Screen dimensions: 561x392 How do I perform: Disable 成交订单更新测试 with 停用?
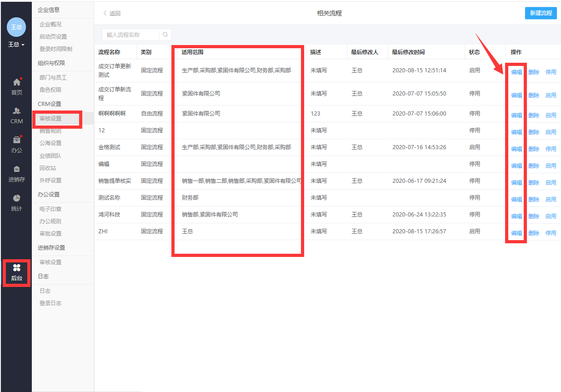point(551,72)
